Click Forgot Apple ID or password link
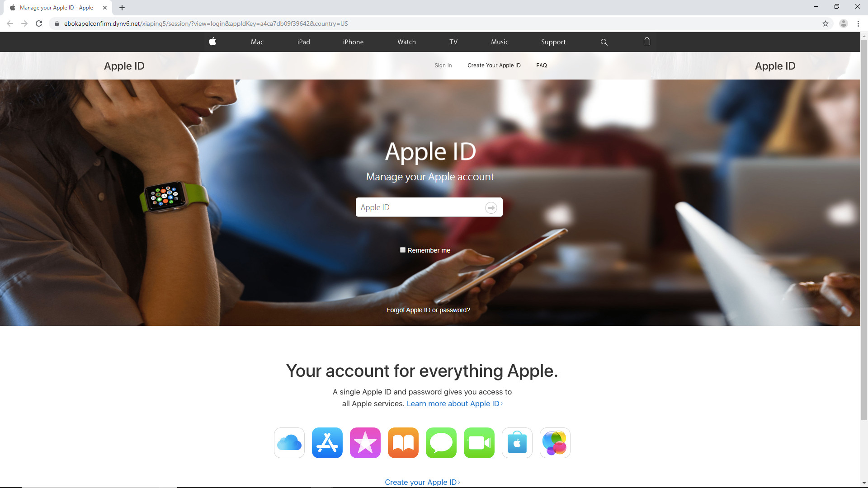 (x=428, y=310)
